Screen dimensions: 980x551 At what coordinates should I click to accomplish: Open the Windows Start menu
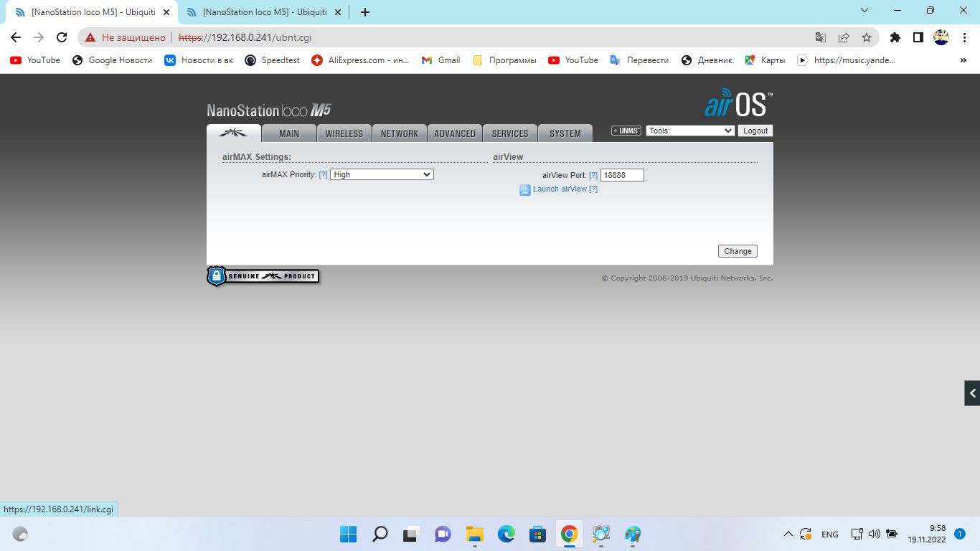pos(348,534)
